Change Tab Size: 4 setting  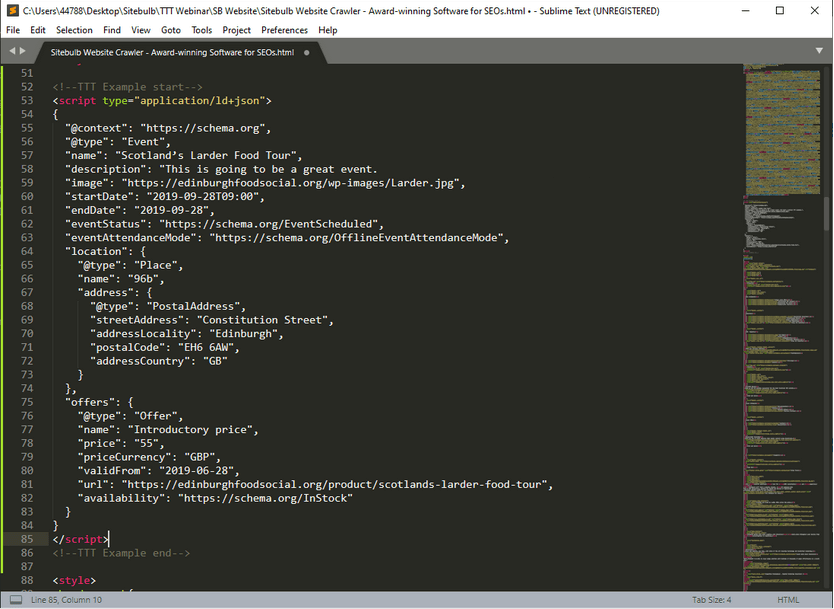712,600
